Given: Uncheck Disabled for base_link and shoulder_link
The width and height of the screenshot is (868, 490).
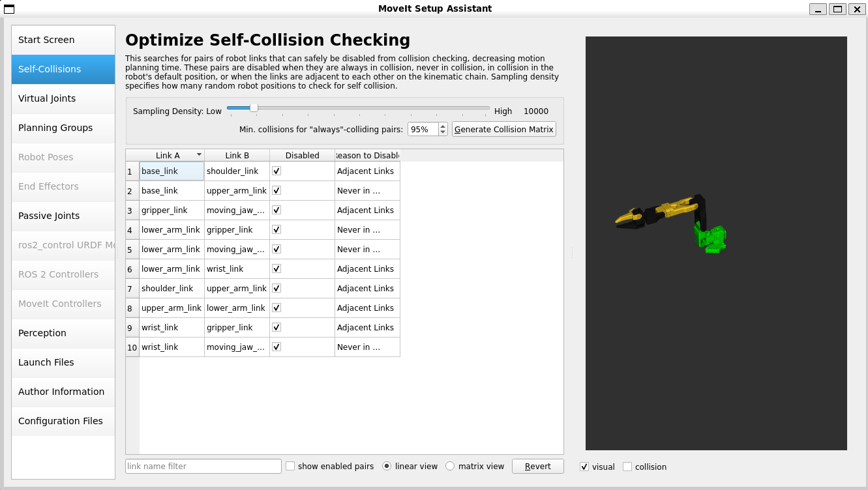Looking at the screenshot, I should click(x=277, y=171).
